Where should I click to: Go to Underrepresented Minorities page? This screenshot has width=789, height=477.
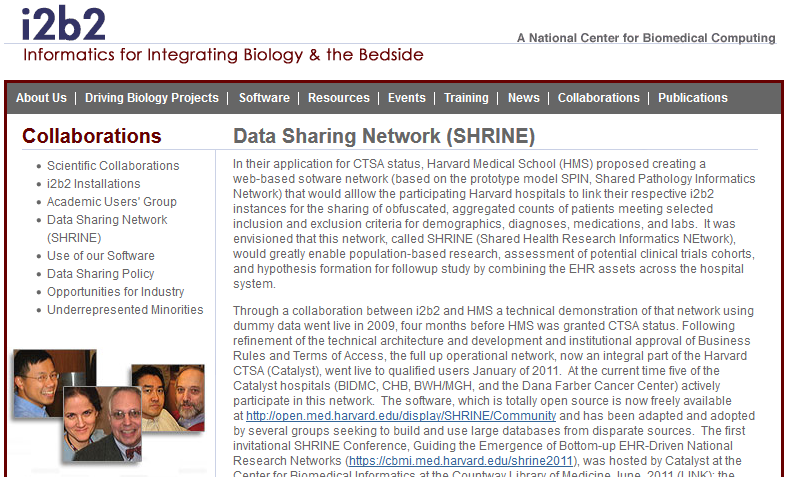coord(125,309)
